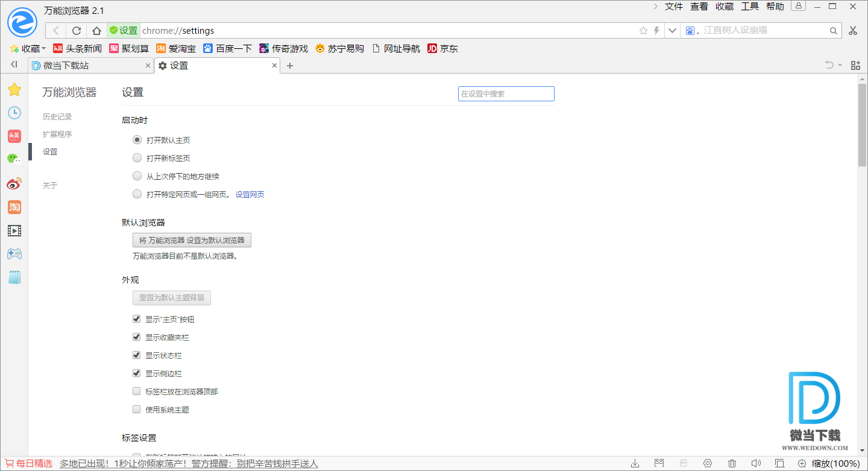Open 关于 in settings sidebar
This screenshot has height=471, width=868.
(50, 185)
